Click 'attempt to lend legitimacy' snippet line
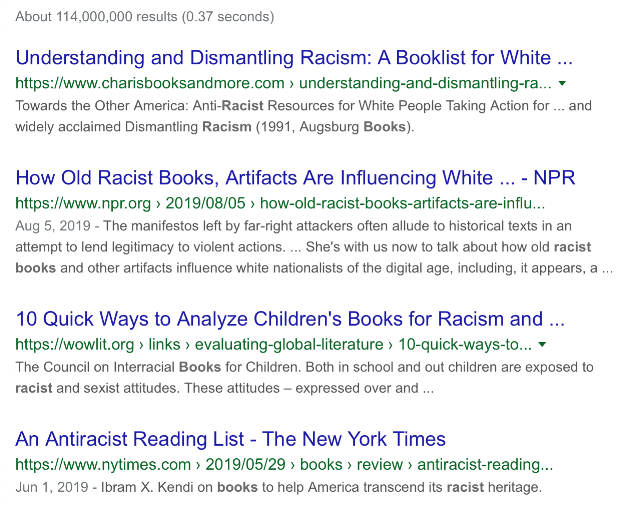 coord(303,247)
